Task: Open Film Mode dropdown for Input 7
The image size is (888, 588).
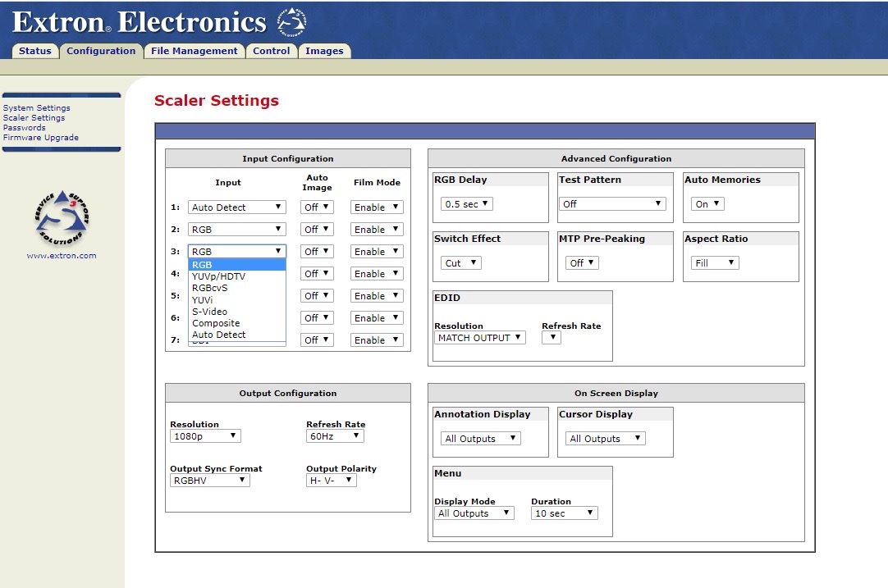Action: tap(377, 340)
